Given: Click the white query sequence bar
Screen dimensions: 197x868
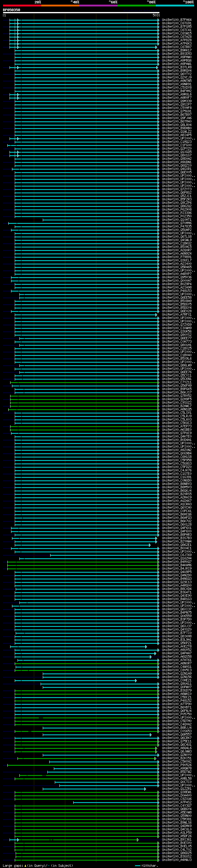Looking at the screenshot, I should click(81, 12).
